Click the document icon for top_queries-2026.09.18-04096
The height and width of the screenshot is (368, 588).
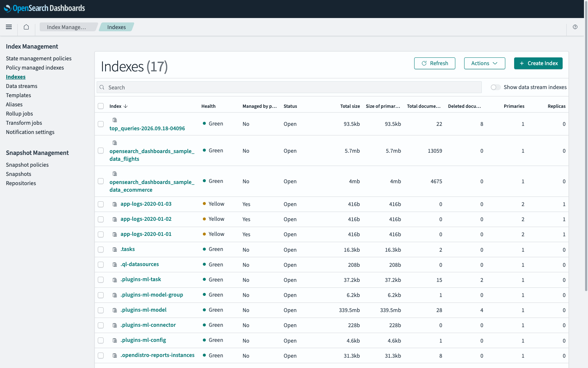[115, 120]
